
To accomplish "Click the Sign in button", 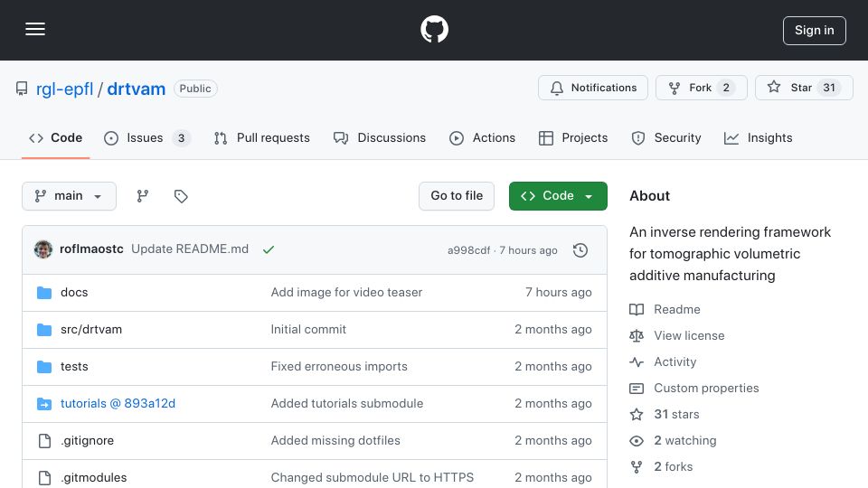I will [814, 31].
